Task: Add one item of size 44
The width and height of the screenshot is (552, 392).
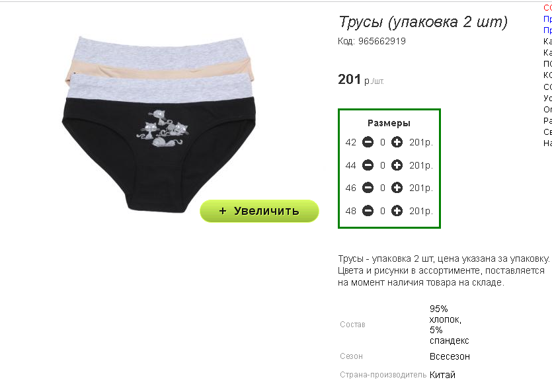Action: [x=397, y=165]
